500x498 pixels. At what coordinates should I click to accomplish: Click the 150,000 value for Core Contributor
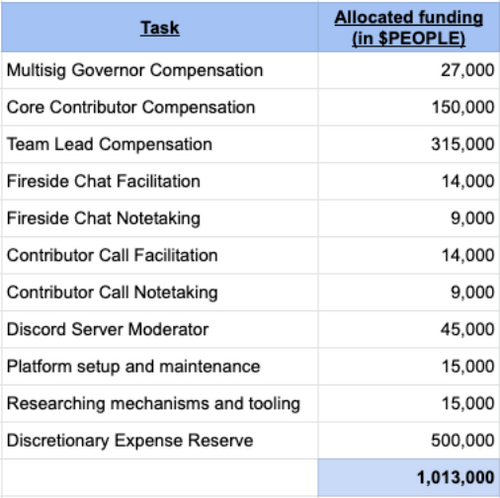click(463, 107)
